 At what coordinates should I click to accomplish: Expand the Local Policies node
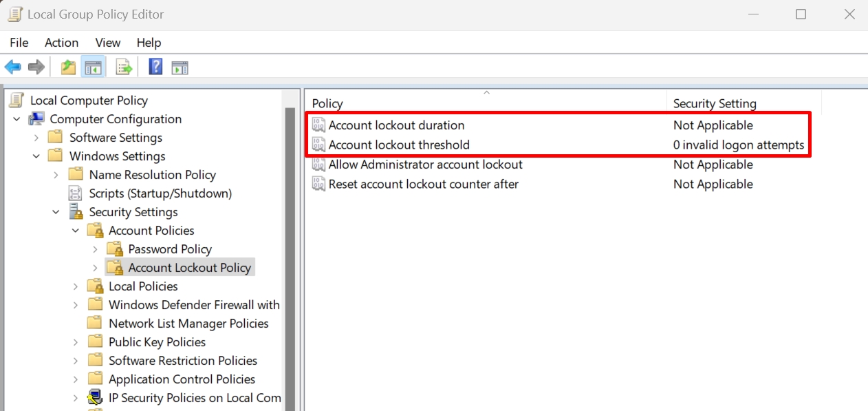pyautogui.click(x=76, y=286)
